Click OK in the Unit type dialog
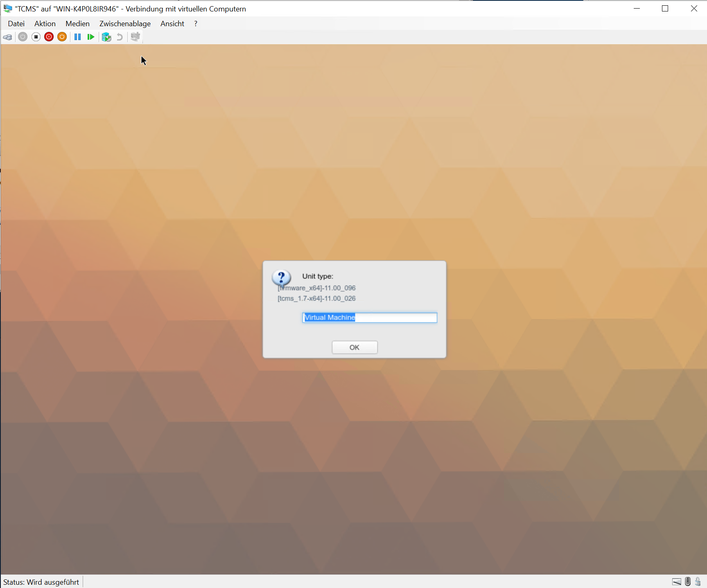707x588 pixels. pos(355,347)
